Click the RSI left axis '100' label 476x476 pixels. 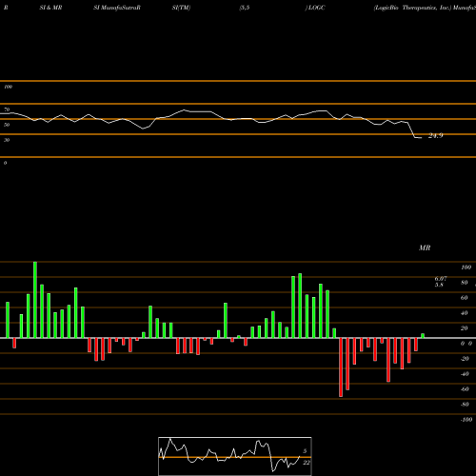[x=8, y=87]
